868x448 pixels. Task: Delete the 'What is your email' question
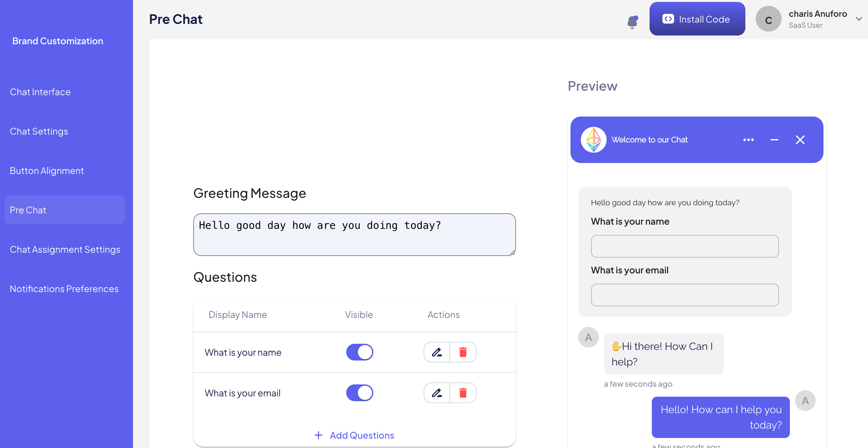tap(463, 393)
